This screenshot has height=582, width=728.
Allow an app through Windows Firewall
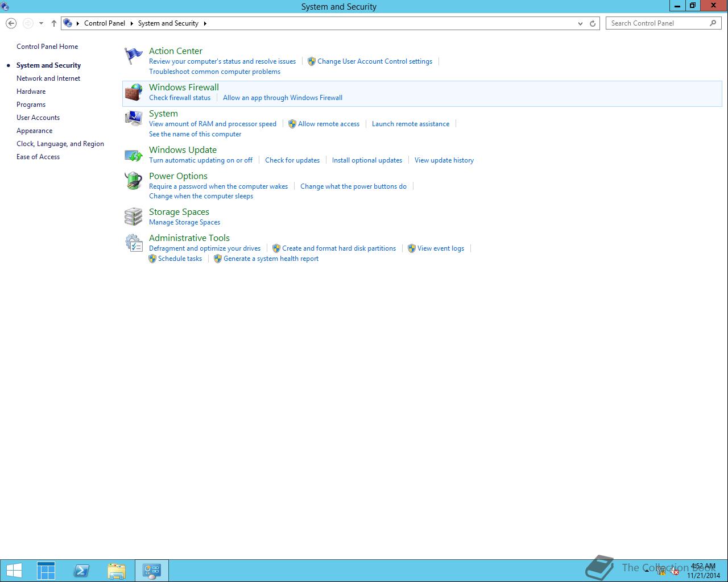click(x=283, y=98)
